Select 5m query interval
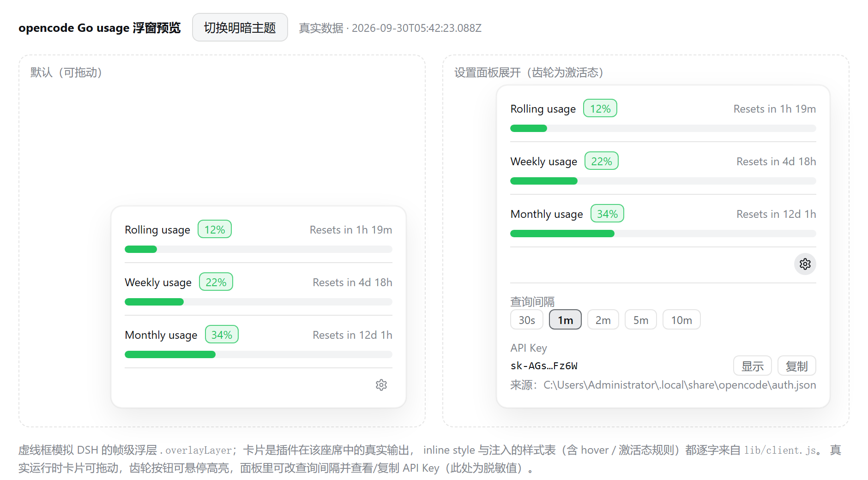The width and height of the screenshot is (868, 480). (x=641, y=320)
